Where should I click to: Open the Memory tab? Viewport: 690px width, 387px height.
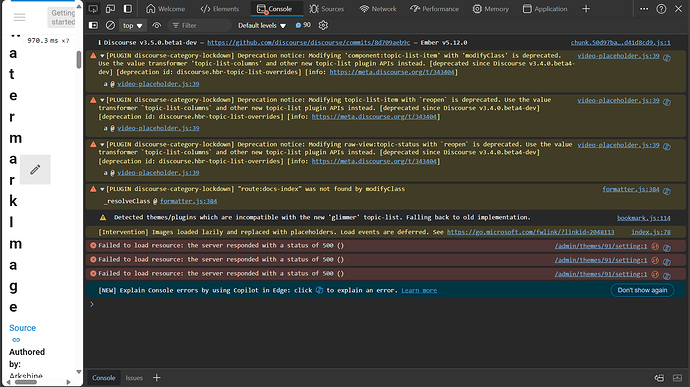coord(491,9)
